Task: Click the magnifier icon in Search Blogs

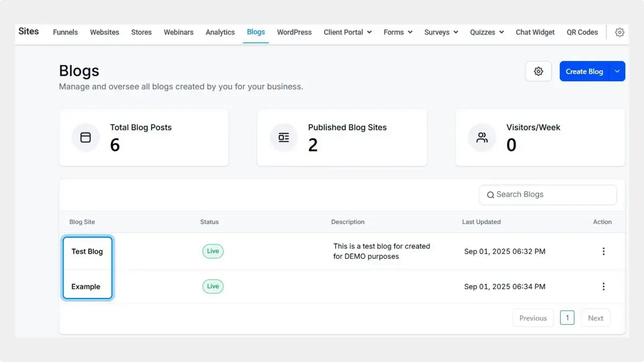Action: click(x=491, y=195)
